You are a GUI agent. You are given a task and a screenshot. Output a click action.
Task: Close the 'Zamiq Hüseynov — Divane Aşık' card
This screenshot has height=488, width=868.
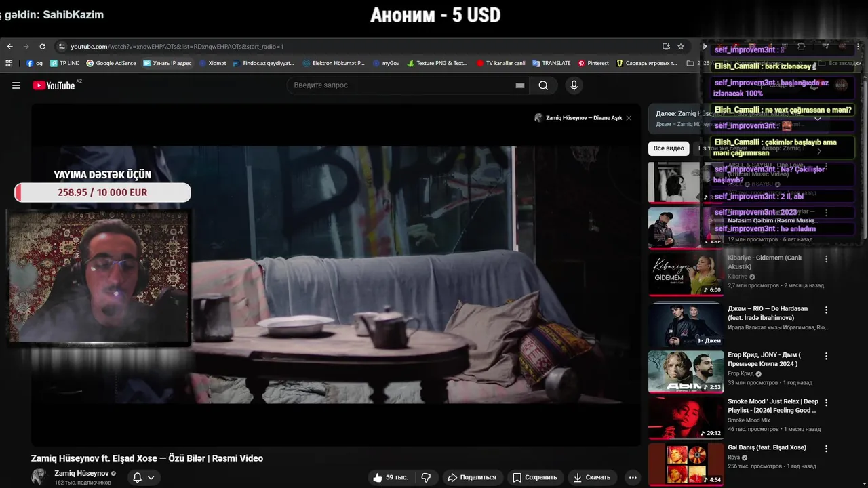pyautogui.click(x=629, y=118)
